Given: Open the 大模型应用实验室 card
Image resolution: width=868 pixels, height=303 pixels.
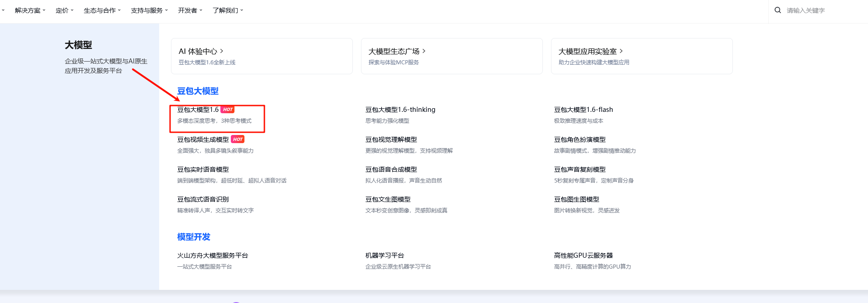Looking at the screenshot, I should 642,56.
